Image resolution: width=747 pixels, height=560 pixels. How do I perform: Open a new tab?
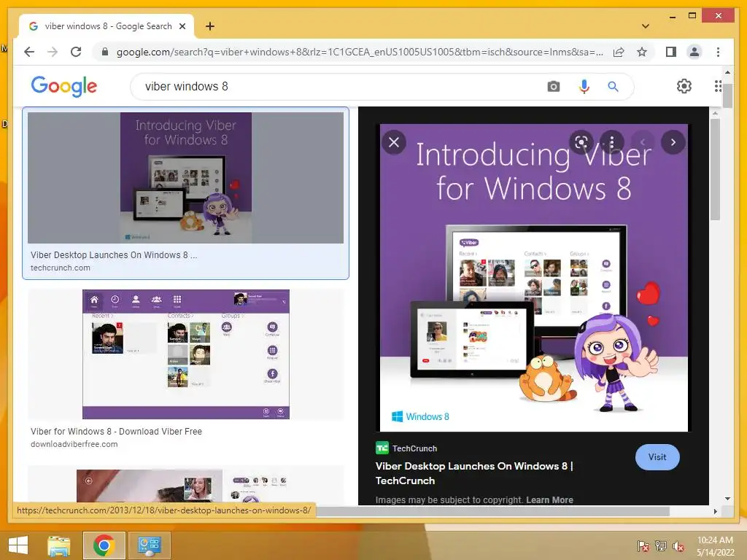209,26
